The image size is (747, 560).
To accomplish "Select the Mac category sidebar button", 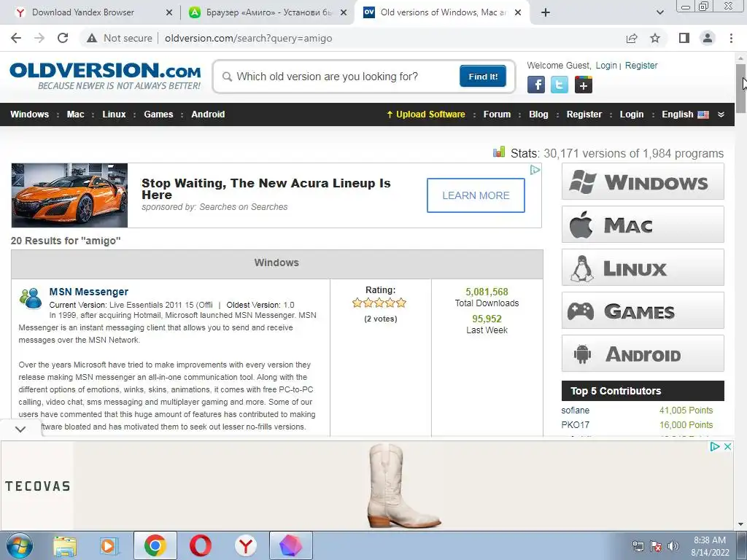I will tap(643, 225).
